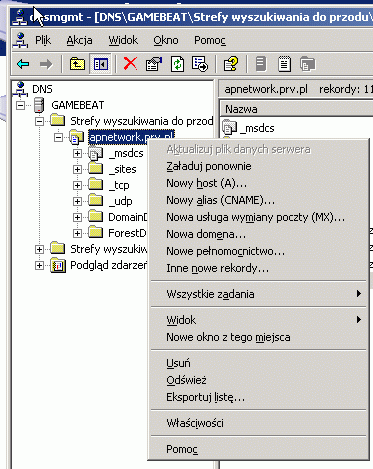The width and height of the screenshot is (373, 469).
Task: Collapse the apnetwork.prv.pl zone node
Action: (x=58, y=137)
